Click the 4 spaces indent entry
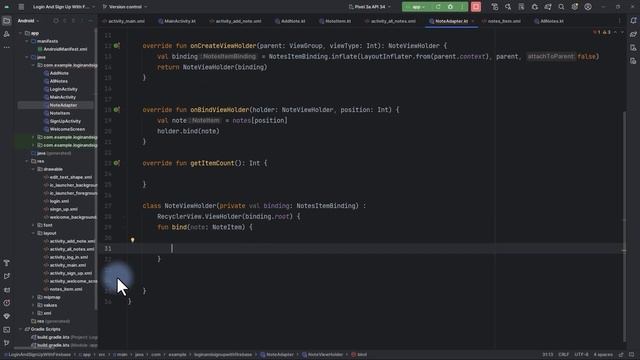The width and height of the screenshot is (640, 360). 603,355
